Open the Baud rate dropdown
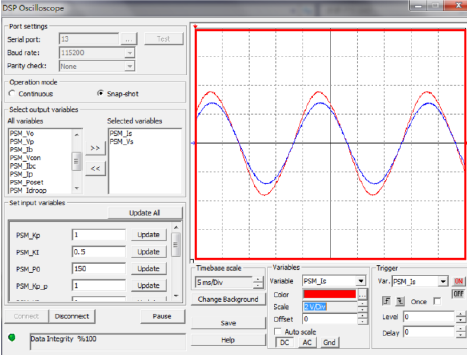The width and height of the screenshot is (467, 360). tap(129, 53)
